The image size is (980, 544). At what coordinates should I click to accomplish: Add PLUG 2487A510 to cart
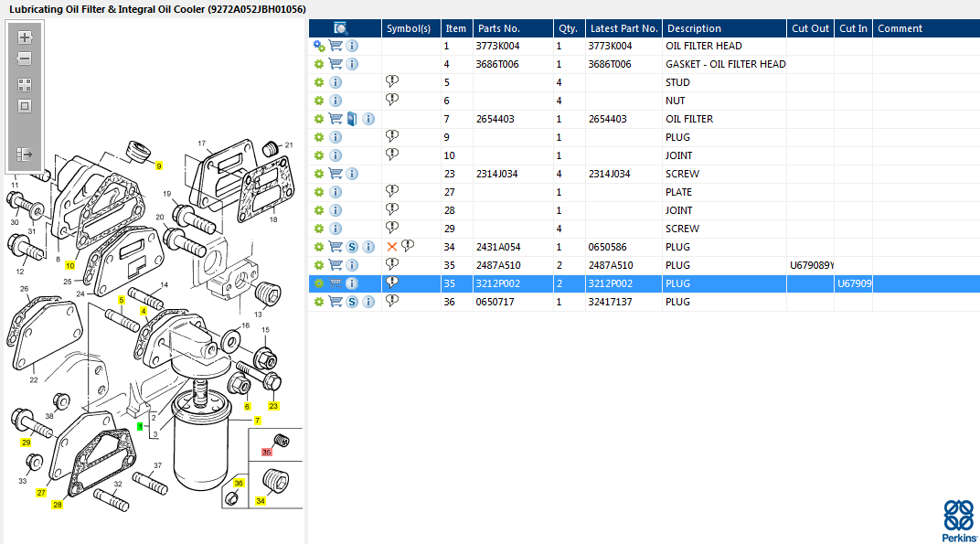pos(336,265)
